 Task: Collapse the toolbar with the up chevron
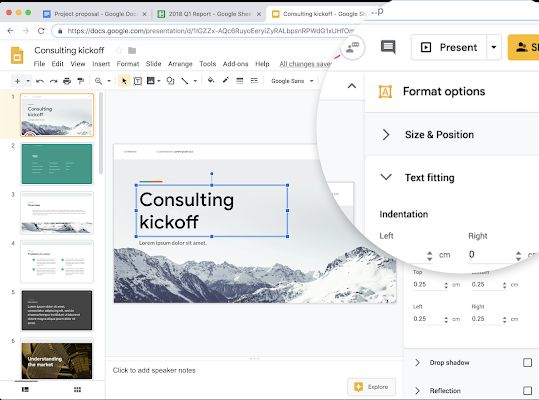(x=352, y=86)
